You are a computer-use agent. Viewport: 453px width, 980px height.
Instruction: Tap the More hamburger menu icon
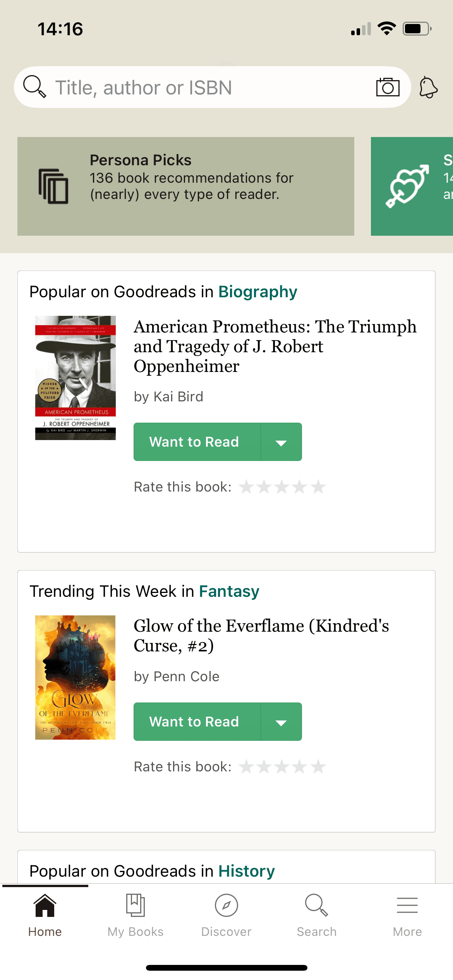(407, 906)
